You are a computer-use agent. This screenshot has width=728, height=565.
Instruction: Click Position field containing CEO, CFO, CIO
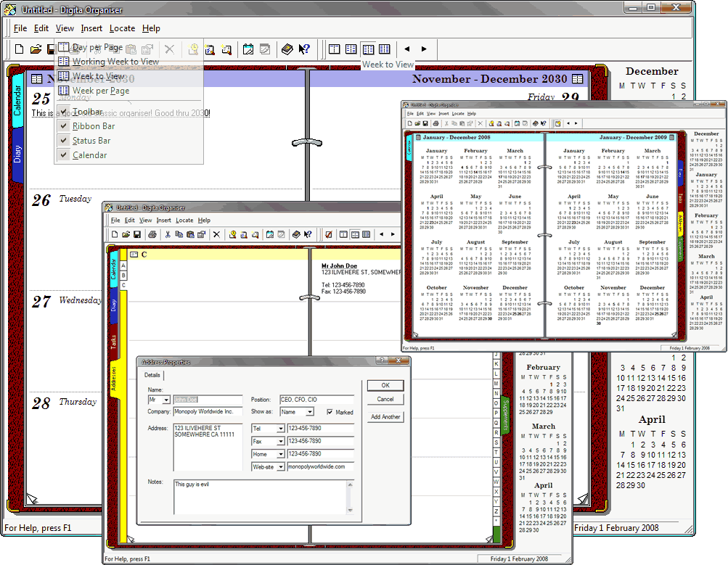point(316,400)
